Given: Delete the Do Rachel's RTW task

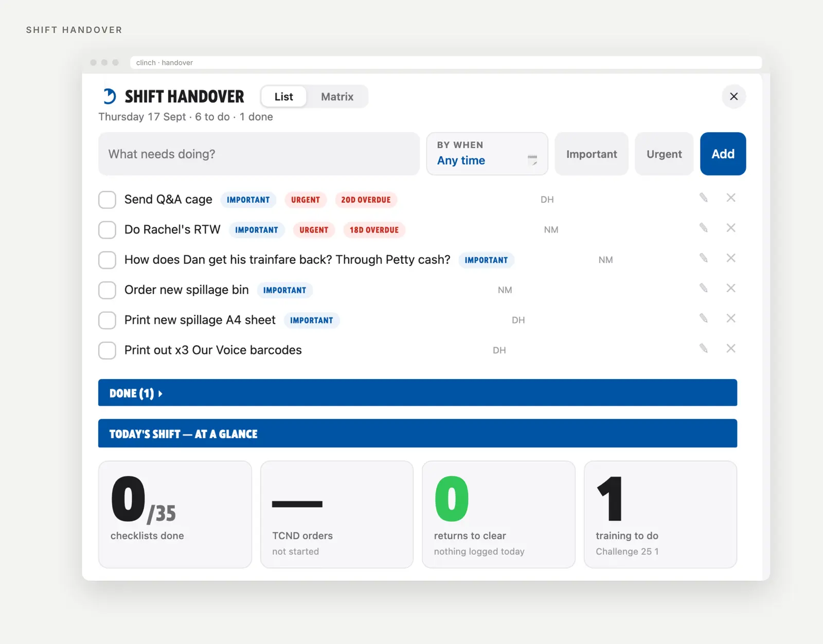Looking at the screenshot, I should (x=730, y=228).
